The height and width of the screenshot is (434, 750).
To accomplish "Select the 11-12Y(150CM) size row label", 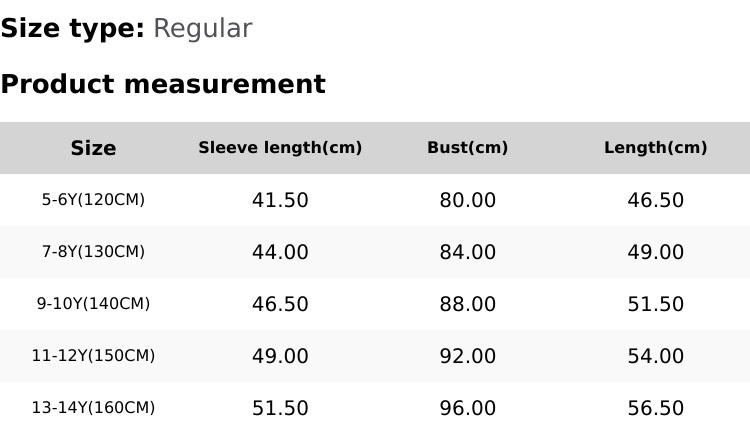I will [x=93, y=356].
